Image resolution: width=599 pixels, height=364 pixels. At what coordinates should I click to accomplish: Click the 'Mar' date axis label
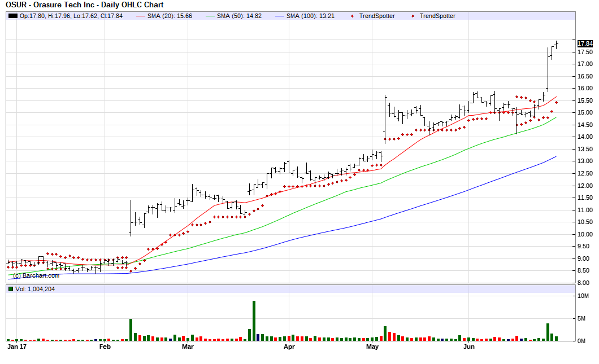click(x=188, y=347)
